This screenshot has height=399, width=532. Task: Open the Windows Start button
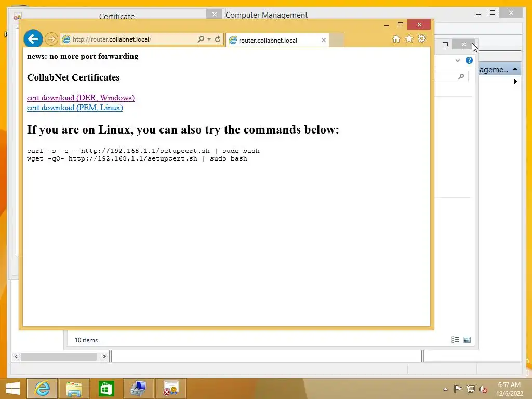(13, 389)
